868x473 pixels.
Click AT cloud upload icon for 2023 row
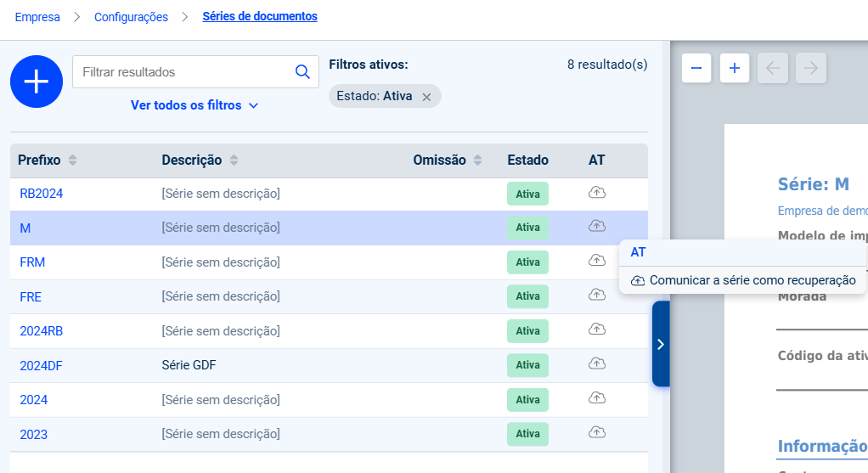[597, 432]
